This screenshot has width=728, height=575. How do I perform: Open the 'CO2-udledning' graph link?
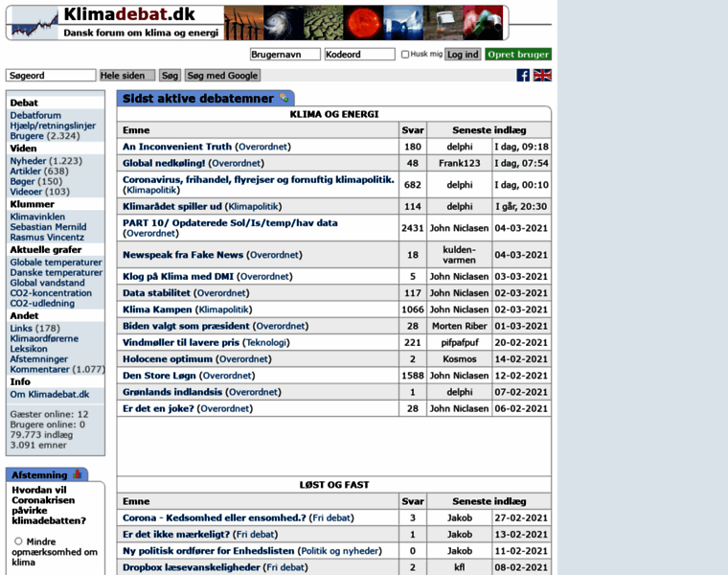click(x=42, y=303)
